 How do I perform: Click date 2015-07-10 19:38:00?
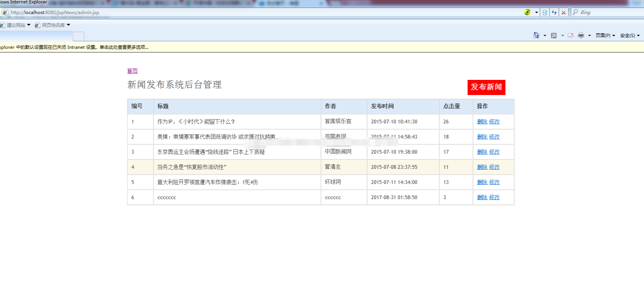394,152
